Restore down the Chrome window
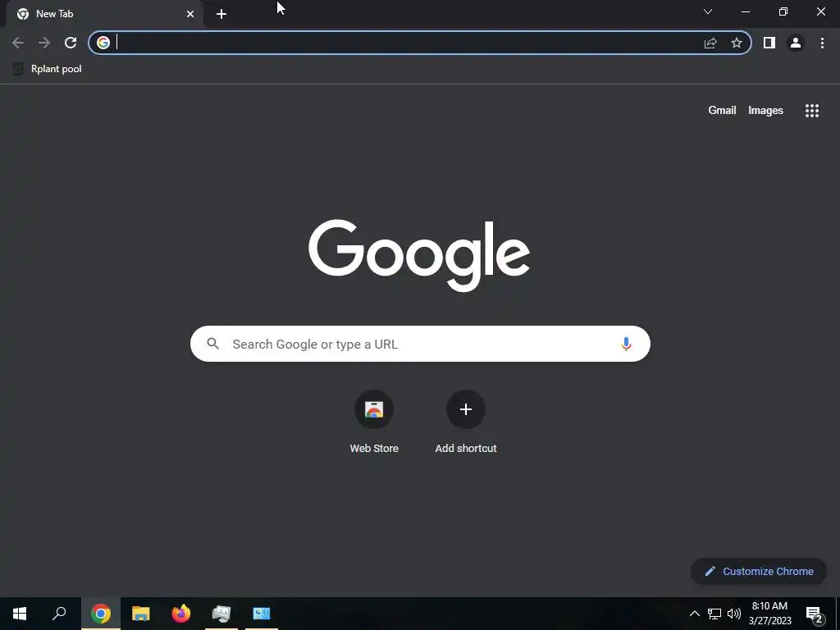The width and height of the screenshot is (840, 630). 783,11
